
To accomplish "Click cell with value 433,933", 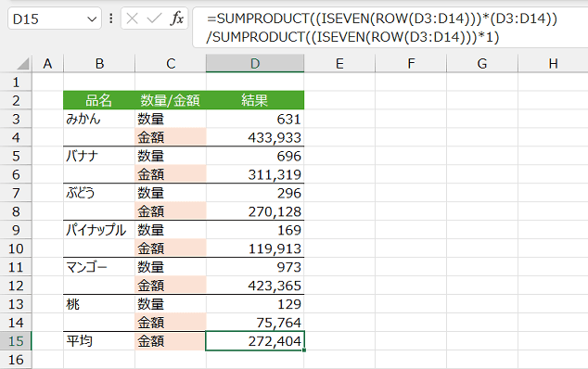I will [x=255, y=137].
